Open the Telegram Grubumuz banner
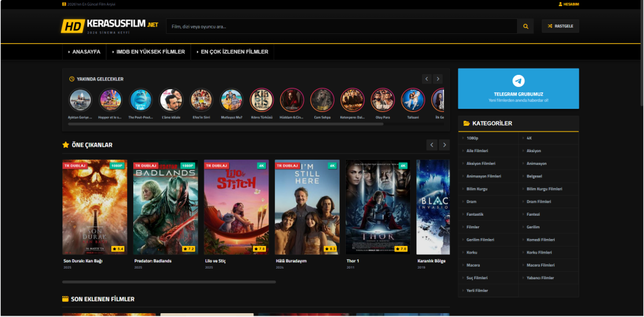The width and height of the screenshot is (644, 317). (x=518, y=89)
